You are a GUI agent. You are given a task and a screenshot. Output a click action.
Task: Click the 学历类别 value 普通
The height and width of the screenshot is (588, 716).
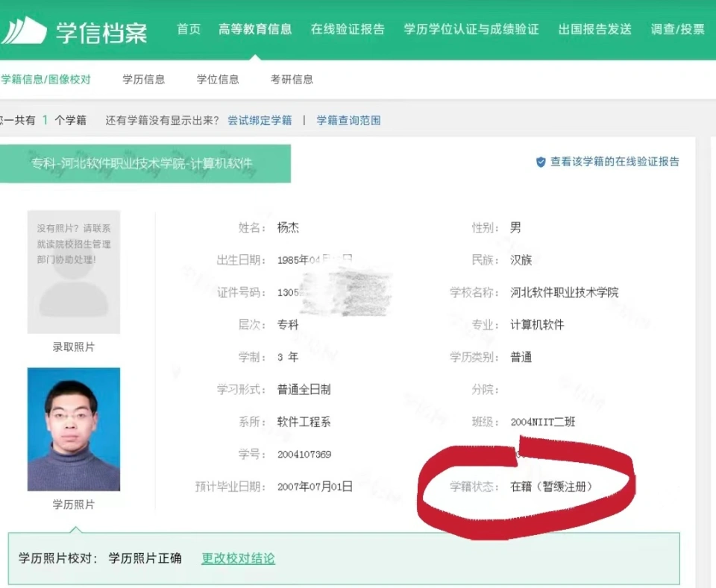[521, 357]
